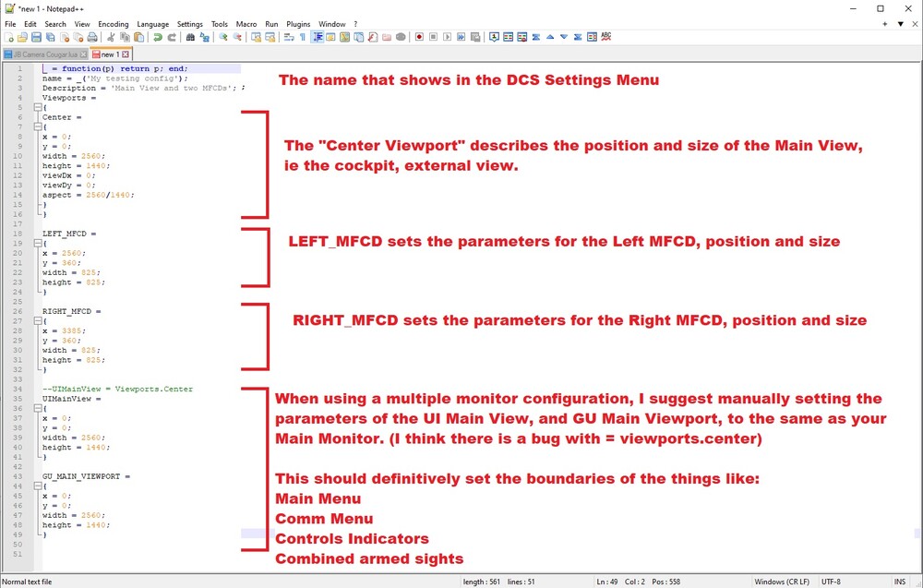Toggle synchronized vertical scrolling icon
This screenshot has width=923, height=588.
[x=256, y=37]
